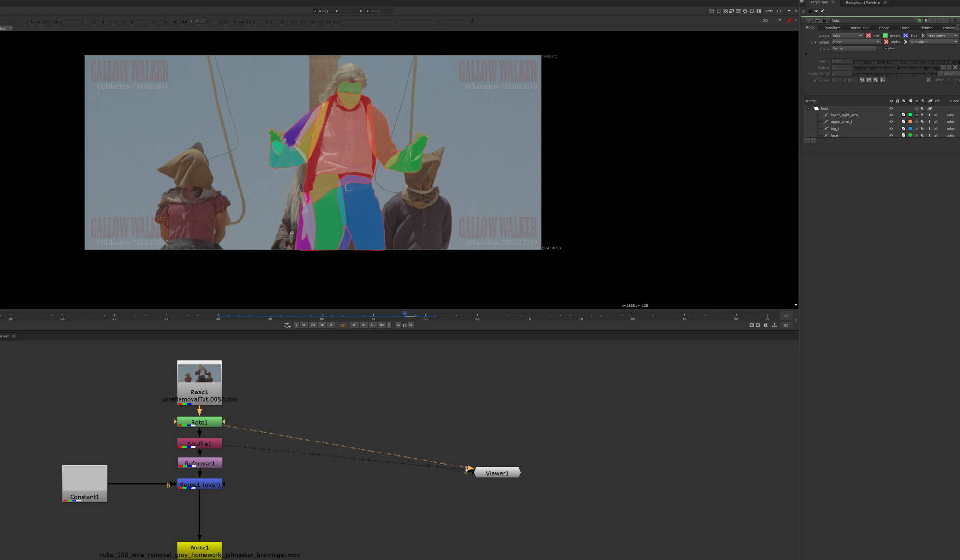Toggle the red channel checkbox
The height and width of the screenshot is (560, 960).
[x=868, y=36]
